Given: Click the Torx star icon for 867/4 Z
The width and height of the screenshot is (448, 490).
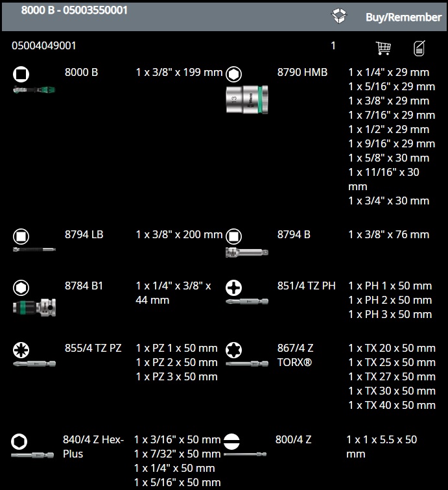Looking at the screenshot, I should coord(233,350).
